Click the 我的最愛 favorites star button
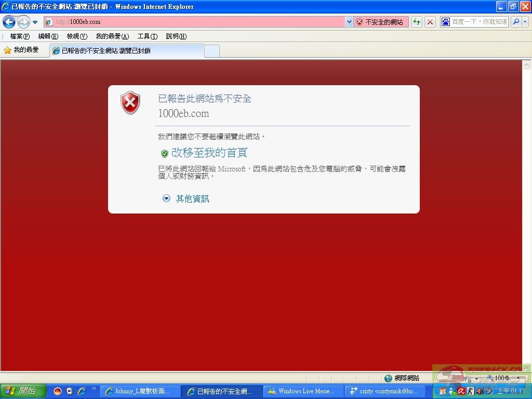Image resolution: width=532 pixels, height=399 pixels. pyautogui.click(x=21, y=50)
